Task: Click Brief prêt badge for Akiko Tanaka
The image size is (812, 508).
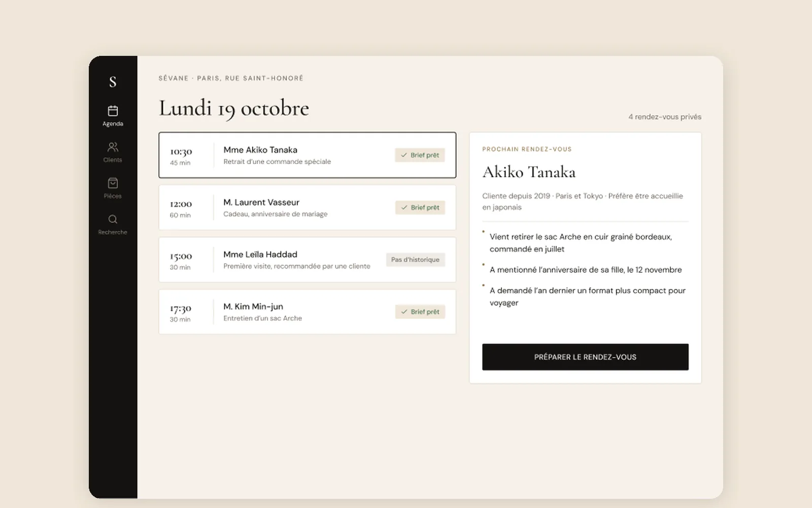Action: (x=420, y=155)
